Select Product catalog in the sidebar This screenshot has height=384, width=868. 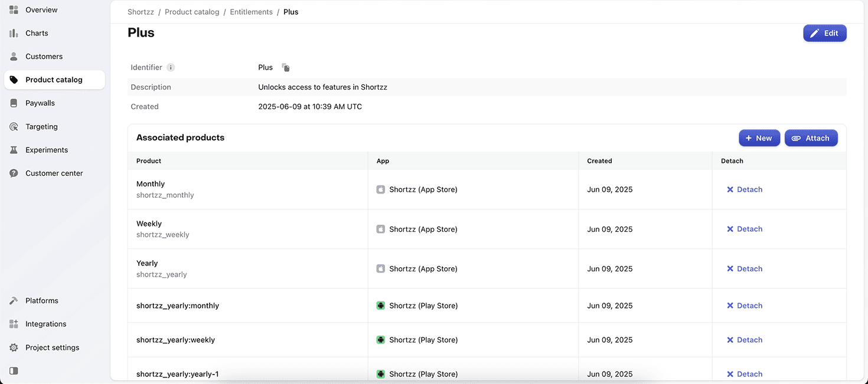tap(54, 80)
